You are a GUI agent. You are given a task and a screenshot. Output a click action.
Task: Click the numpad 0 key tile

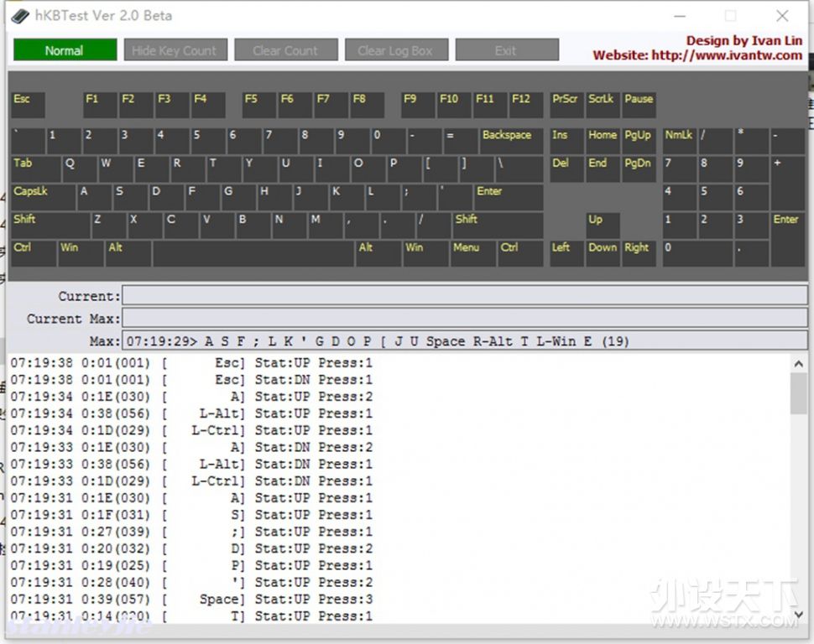pyautogui.click(x=697, y=253)
